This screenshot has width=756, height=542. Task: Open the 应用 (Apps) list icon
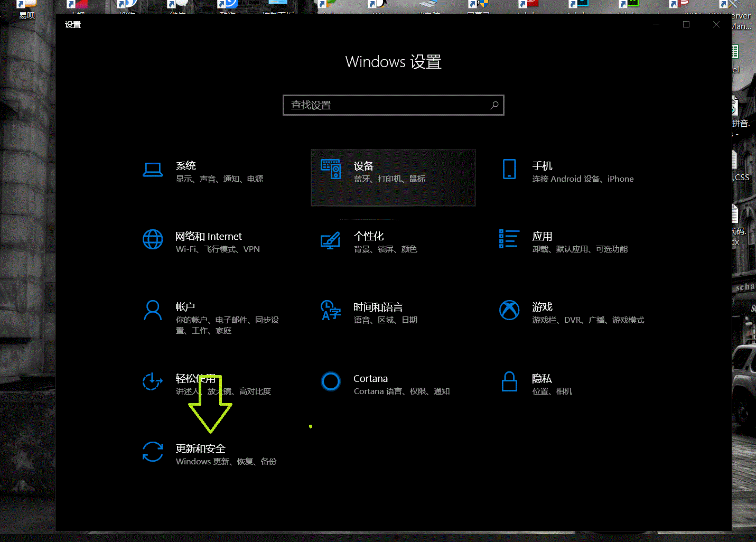[x=509, y=239]
